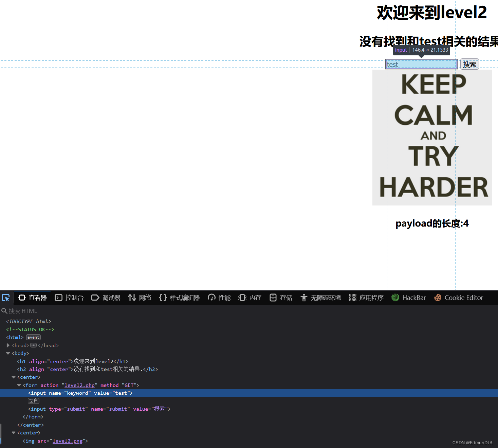Expand the head node in the inspector
The height and width of the screenshot is (448, 498).
click(x=8, y=345)
